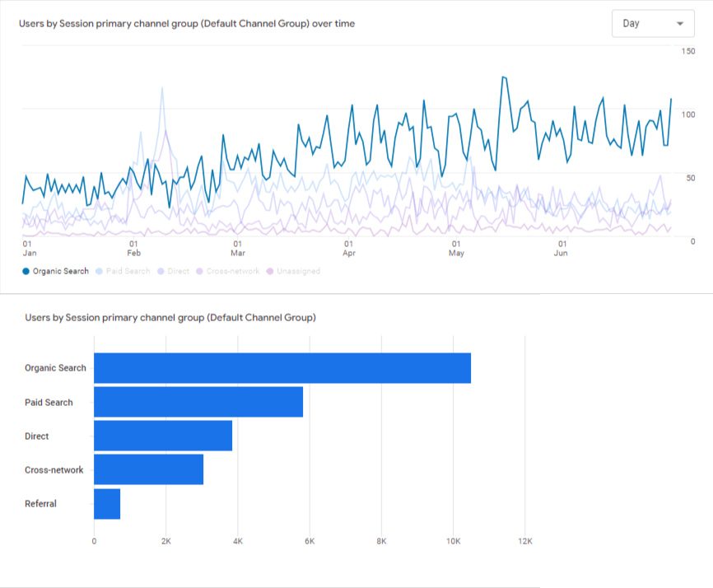The width and height of the screenshot is (713, 588).
Task: Click the 10K label on the x-axis
Action: [x=453, y=541]
